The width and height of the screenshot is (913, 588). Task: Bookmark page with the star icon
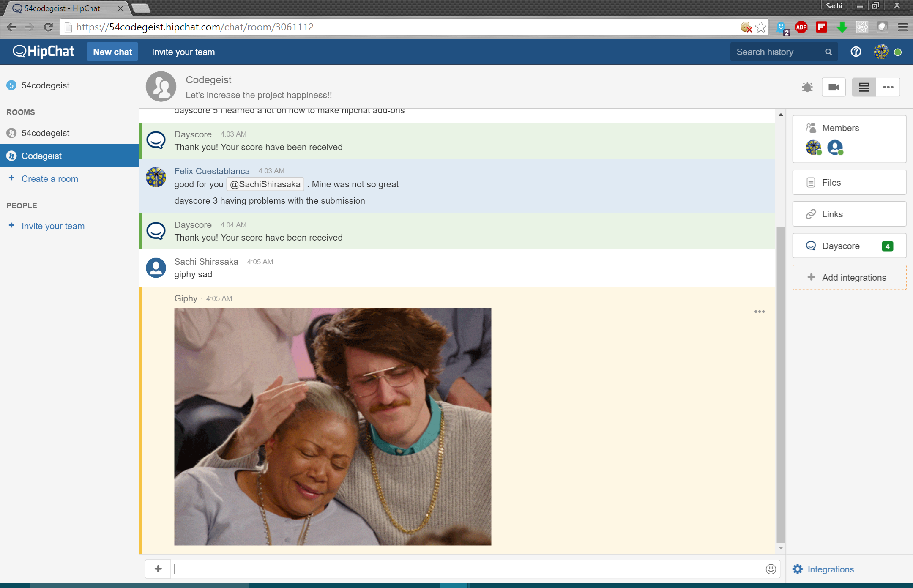[x=761, y=27]
